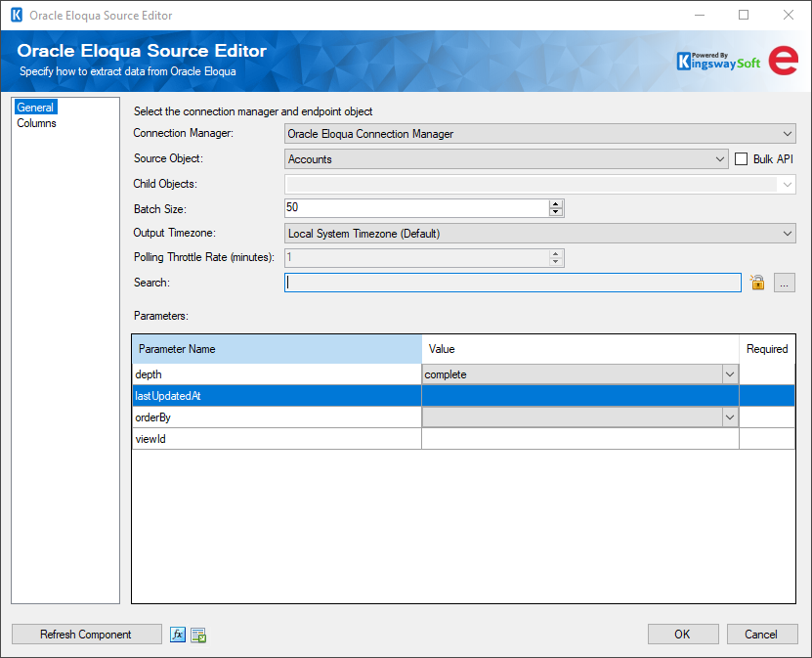This screenshot has height=658, width=812.
Task: Click the K app icon in title bar
Action: (17, 15)
